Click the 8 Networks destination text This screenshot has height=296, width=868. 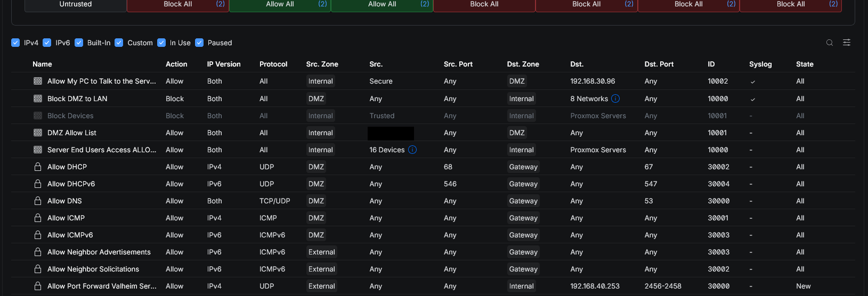(x=589, y=98)
